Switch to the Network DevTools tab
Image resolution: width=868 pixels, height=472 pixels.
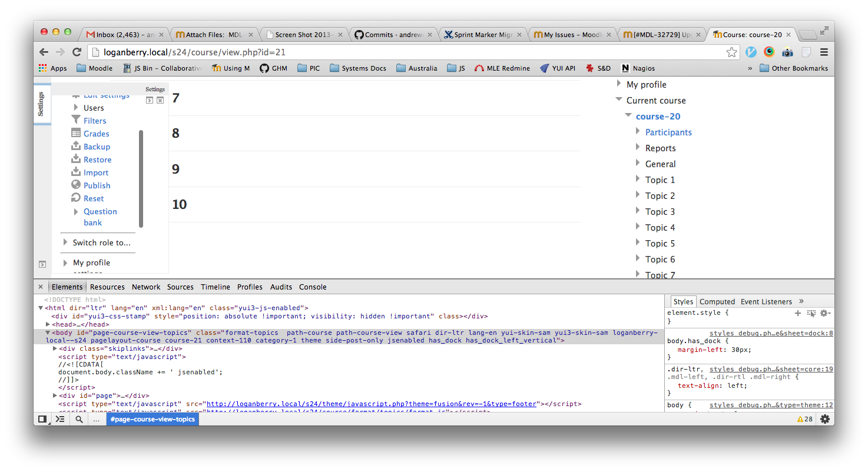146,287
